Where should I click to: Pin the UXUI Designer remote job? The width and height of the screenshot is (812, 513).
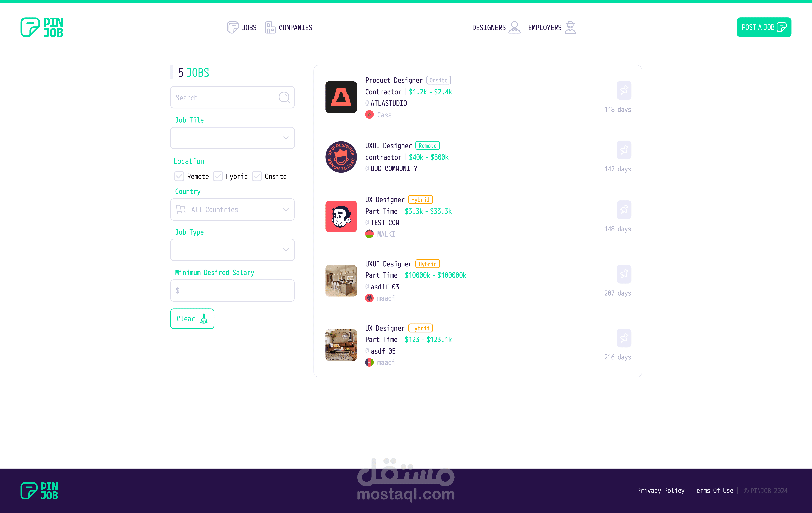tap(624, 150)
